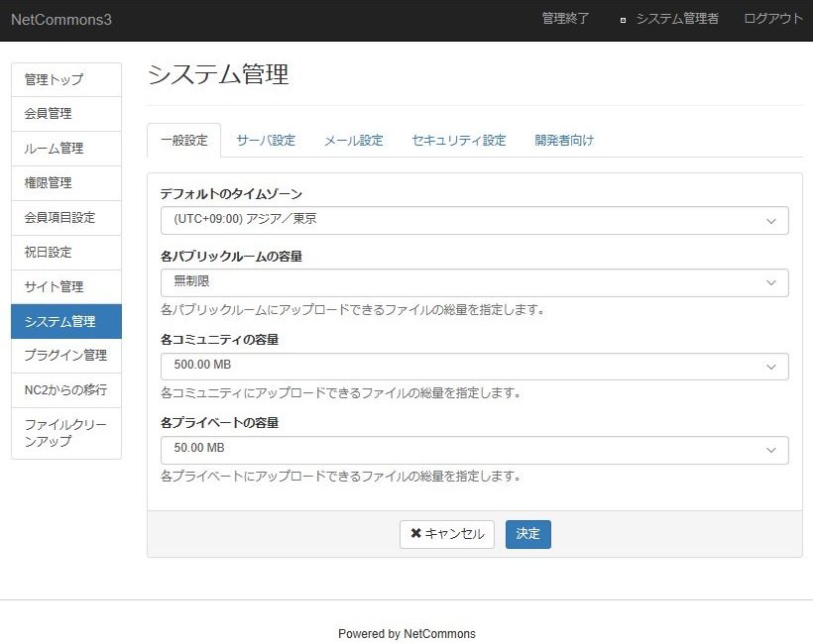Screen dimensions: 813x644
Task: Click the システム管理者 user icon link
Action: (x=669, y=19)
